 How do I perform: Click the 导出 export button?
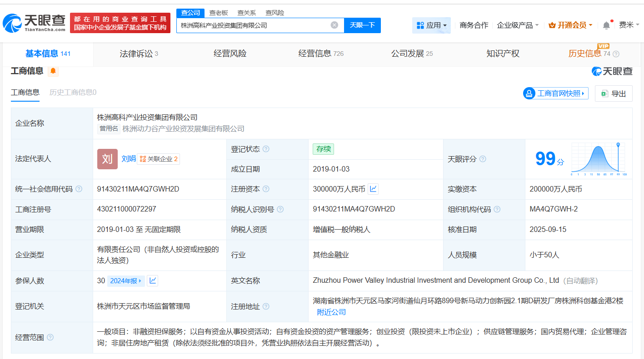tap(614, 93)
